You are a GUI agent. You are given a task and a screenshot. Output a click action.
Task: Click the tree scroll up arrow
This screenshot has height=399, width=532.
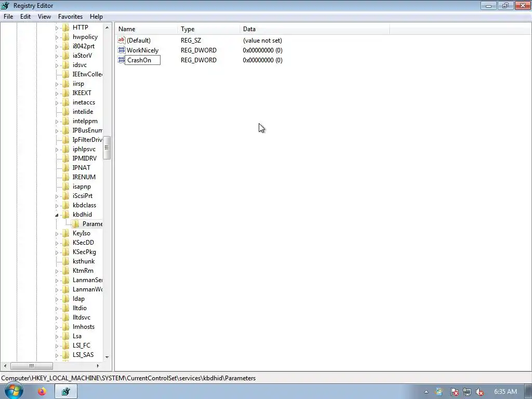pyautogui.click(x=107, y=28)
